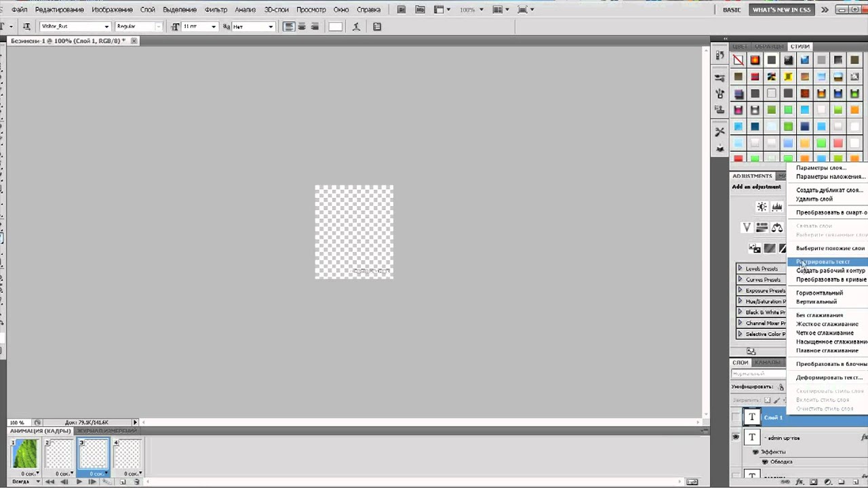The width and height of the screenshot is (868, 488).
Task: Close the Безимени-1 document tab
Action: pos(134,41)
